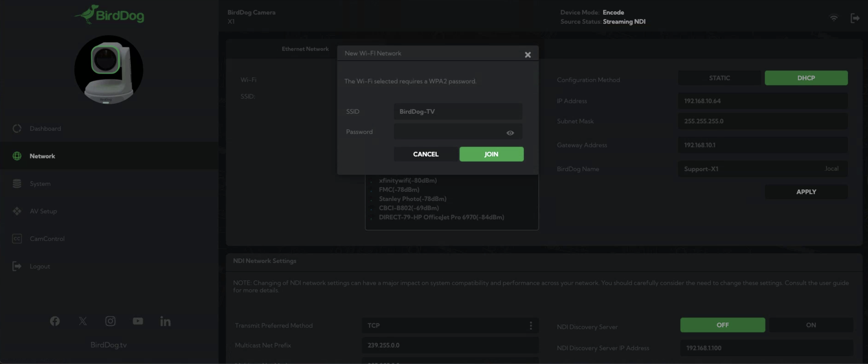This screenshot has width=868, height=364.
Task: Click the LinkedIn icon
Action: coord(165,321)
